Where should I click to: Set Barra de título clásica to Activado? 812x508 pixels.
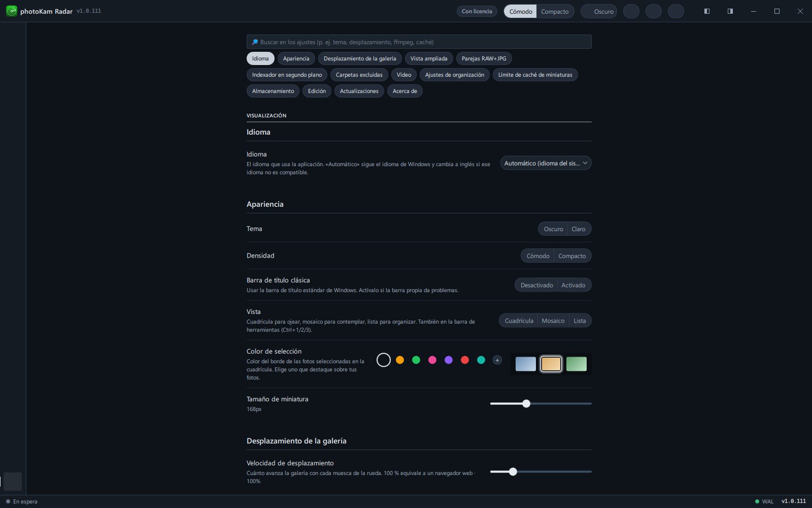point(573,285)
